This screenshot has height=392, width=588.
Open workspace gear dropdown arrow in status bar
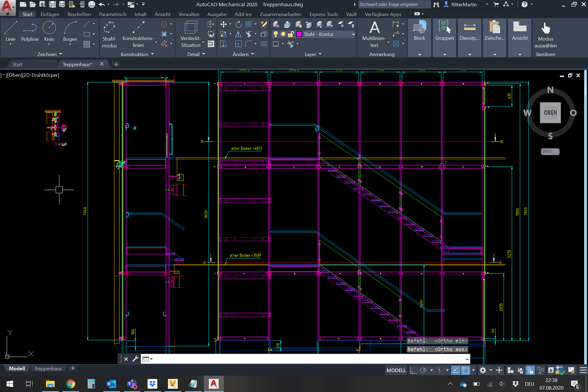tap(490, 370)
